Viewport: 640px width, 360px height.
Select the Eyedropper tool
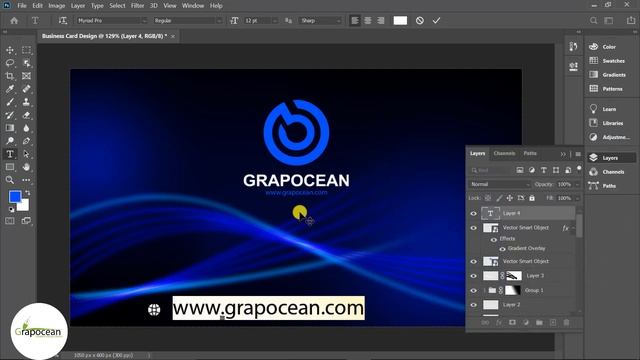pos(10,89)
